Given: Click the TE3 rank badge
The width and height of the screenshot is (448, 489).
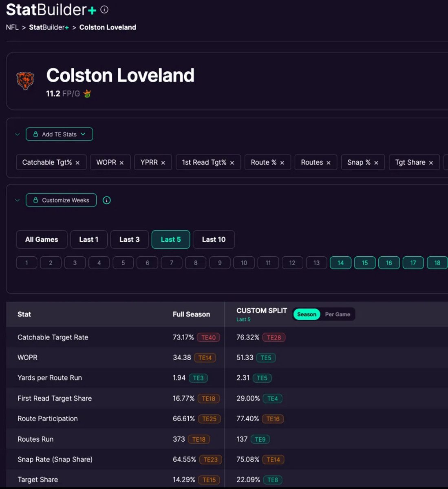Looking at the screenshot, I should point(198,378).
